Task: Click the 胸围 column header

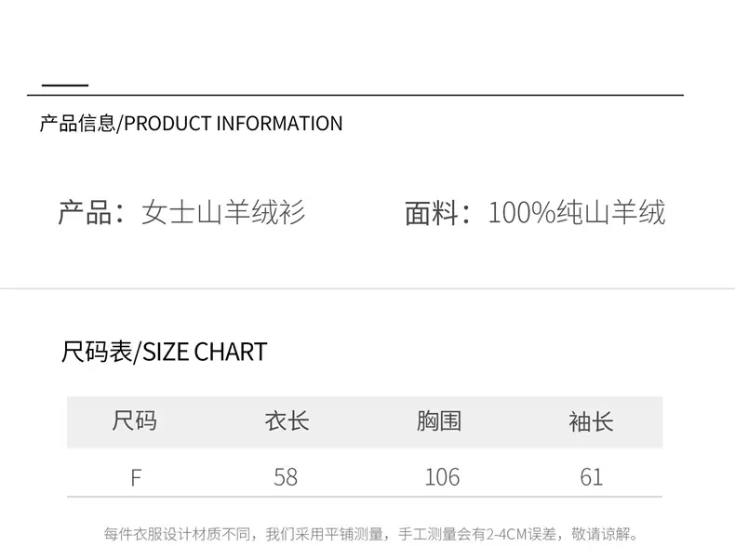Action: 439,420
